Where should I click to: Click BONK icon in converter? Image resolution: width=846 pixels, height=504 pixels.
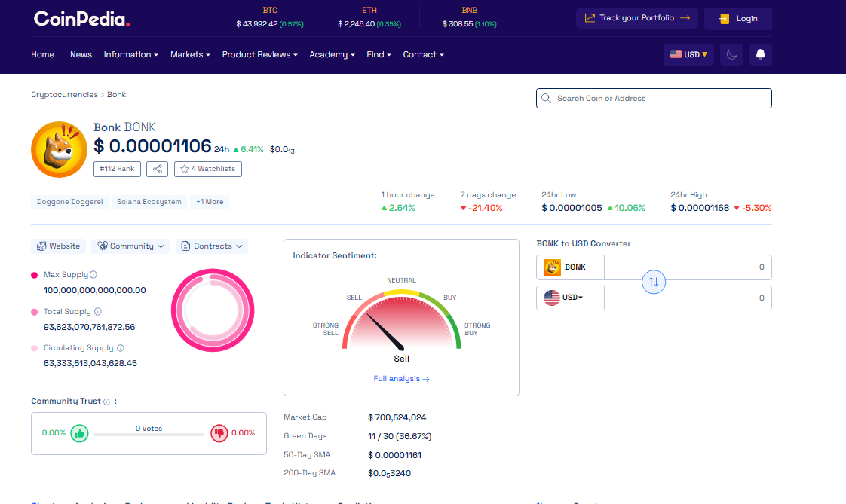pos(552,267)
